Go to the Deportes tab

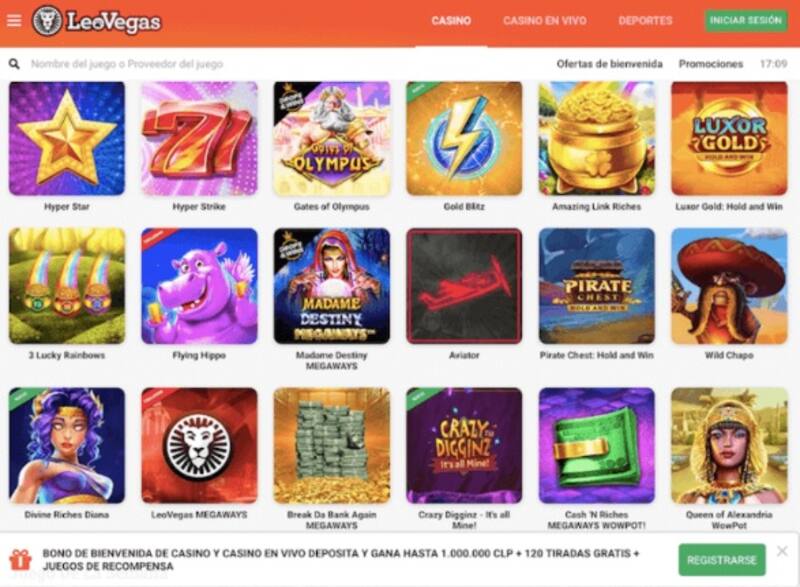tap(645, 21)
